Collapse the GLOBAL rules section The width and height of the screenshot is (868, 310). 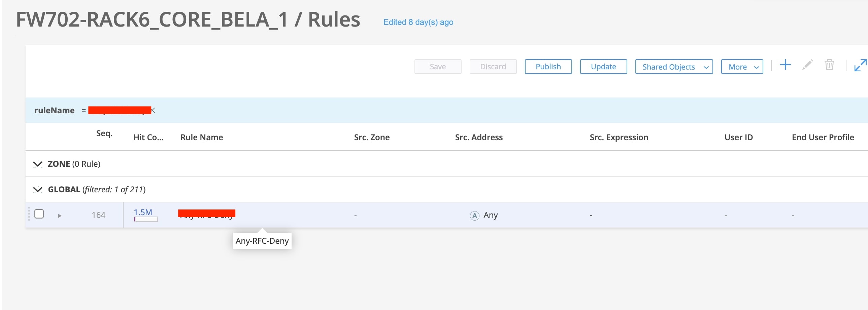(x=37, y=190)
